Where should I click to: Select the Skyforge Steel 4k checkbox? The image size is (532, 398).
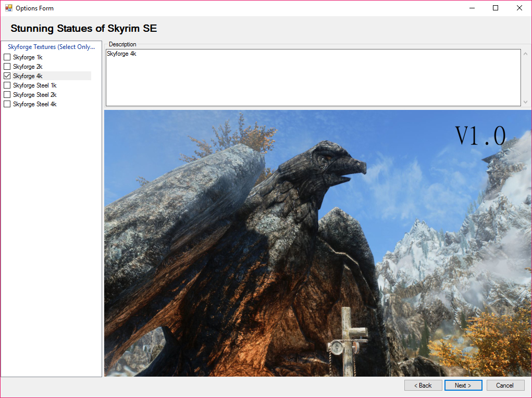click(x=7, y=104)
